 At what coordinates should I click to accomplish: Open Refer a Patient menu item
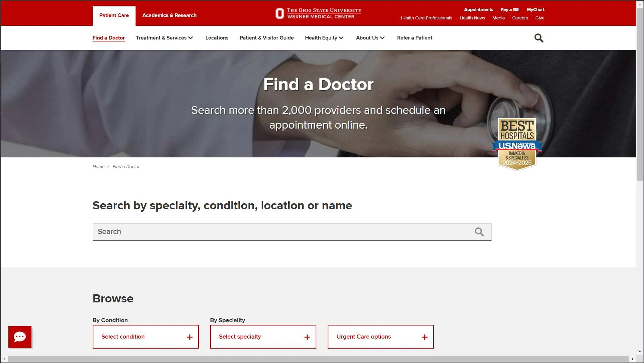(414, 38)
